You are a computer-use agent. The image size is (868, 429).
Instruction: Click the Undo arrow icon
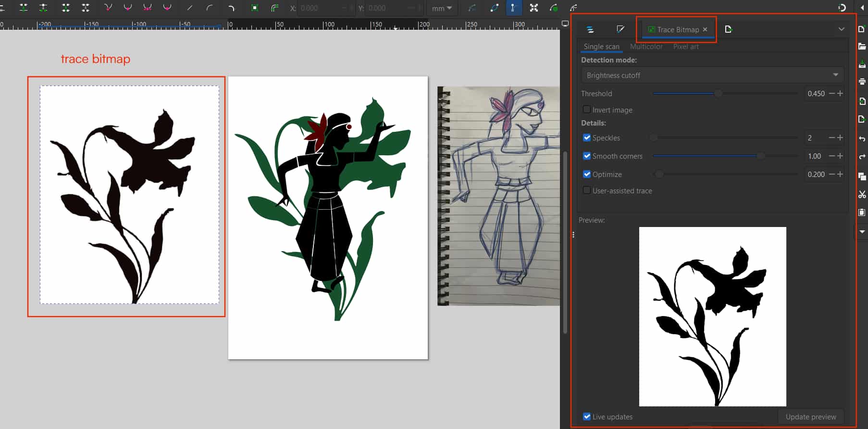862,139
